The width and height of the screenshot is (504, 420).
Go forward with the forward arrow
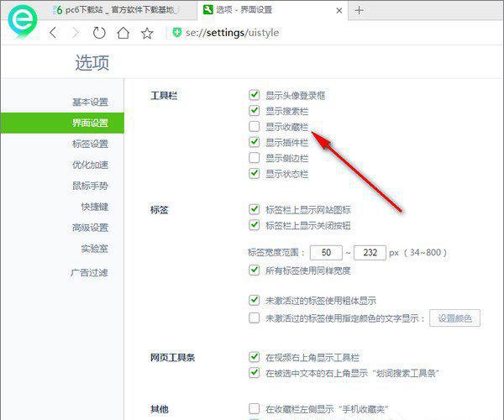76,33
